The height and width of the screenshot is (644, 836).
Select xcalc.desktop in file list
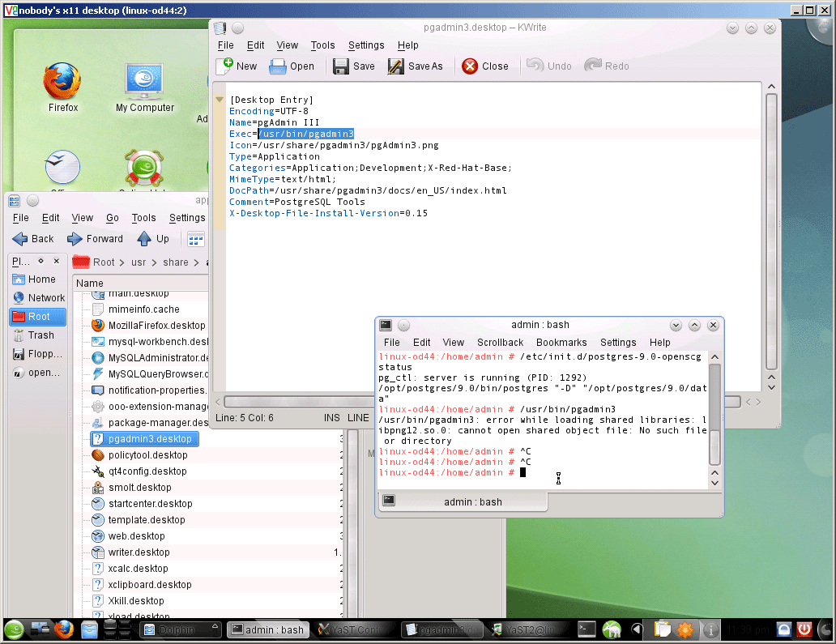130,569
